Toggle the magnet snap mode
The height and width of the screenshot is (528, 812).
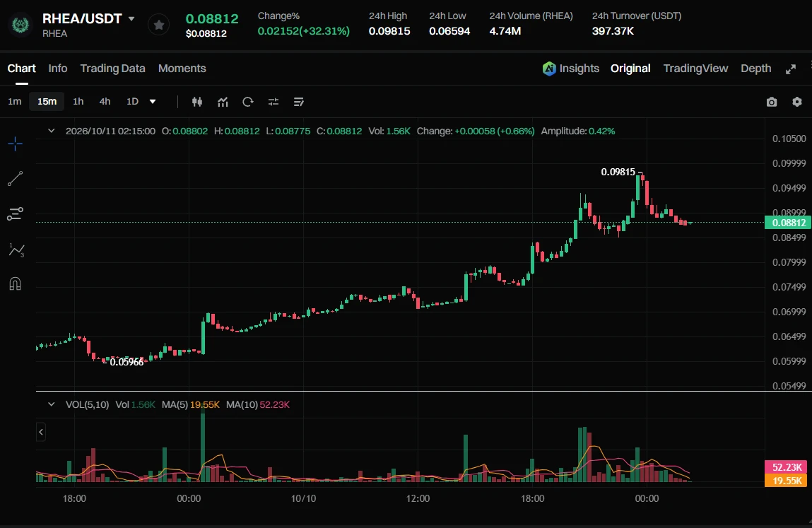point(15,284)
